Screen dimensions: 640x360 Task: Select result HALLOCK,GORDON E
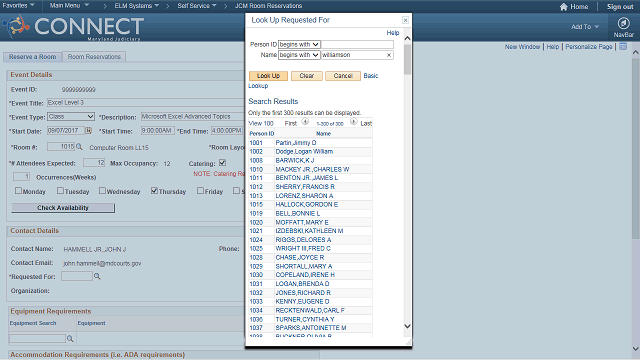[x=307, y=204]
